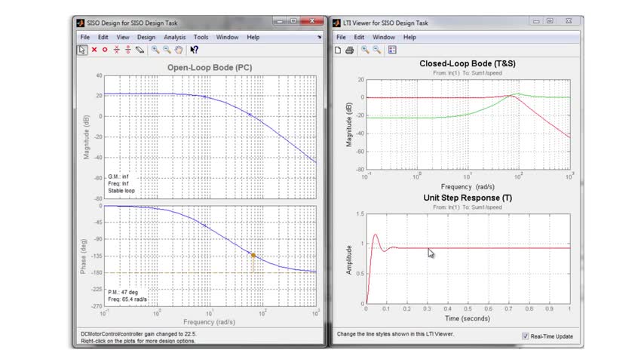Select the eraser delete pole/zero tool
Viewport: 644px width, 362px height.
tap(140, 50)
